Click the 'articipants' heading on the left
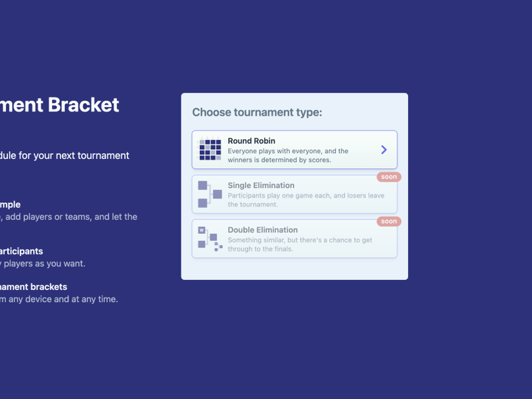 (21, 251)
